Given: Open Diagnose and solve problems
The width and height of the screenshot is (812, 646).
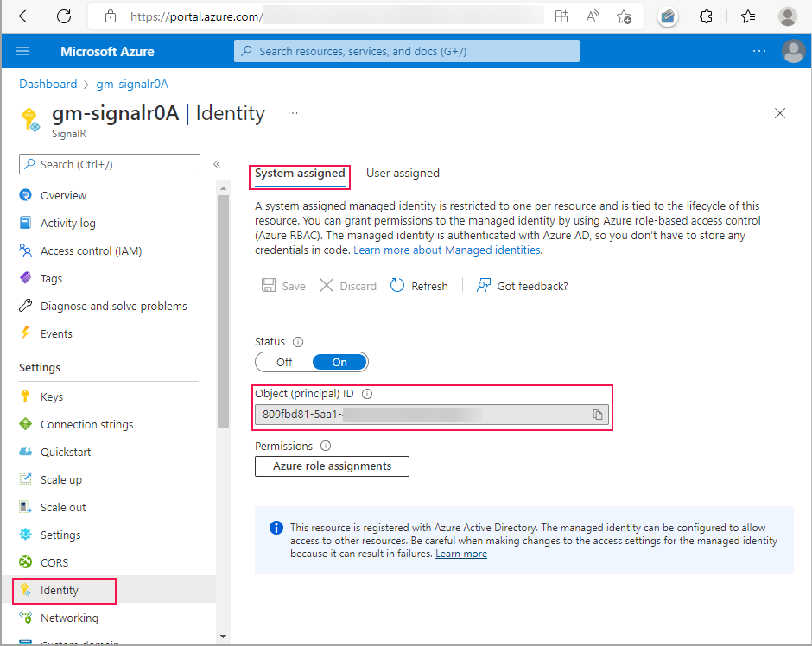Looking at the screenshot, I should (x=111, y=305).
